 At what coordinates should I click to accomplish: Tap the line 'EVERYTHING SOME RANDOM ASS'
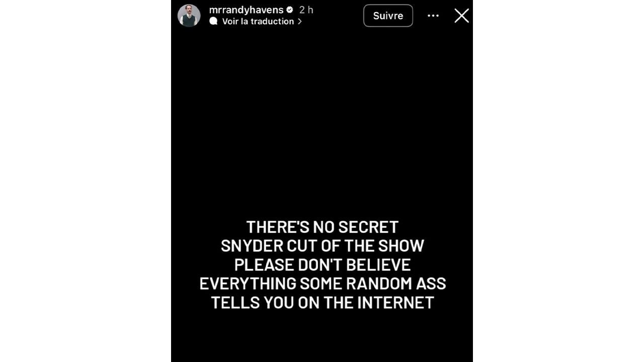(323, 284)
